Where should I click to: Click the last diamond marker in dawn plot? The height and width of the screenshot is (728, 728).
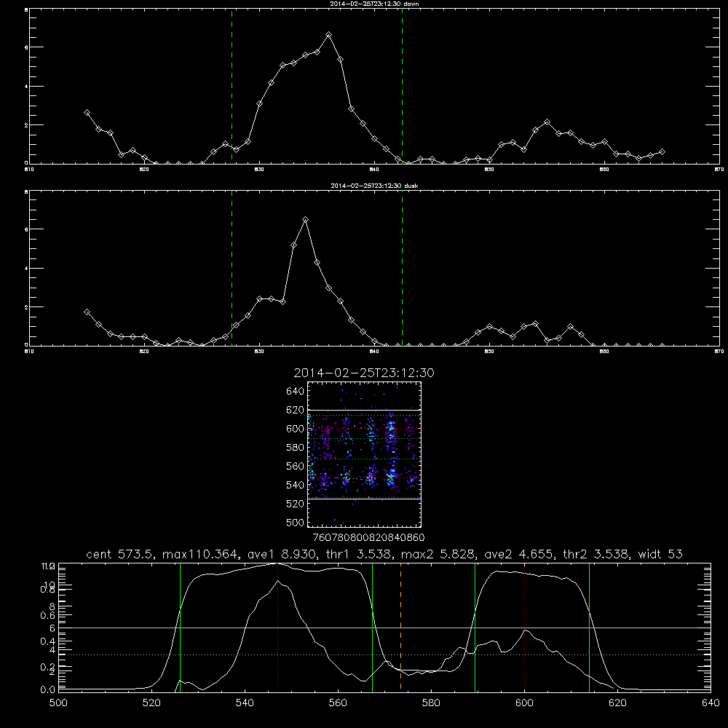click(x=662, y=152)
